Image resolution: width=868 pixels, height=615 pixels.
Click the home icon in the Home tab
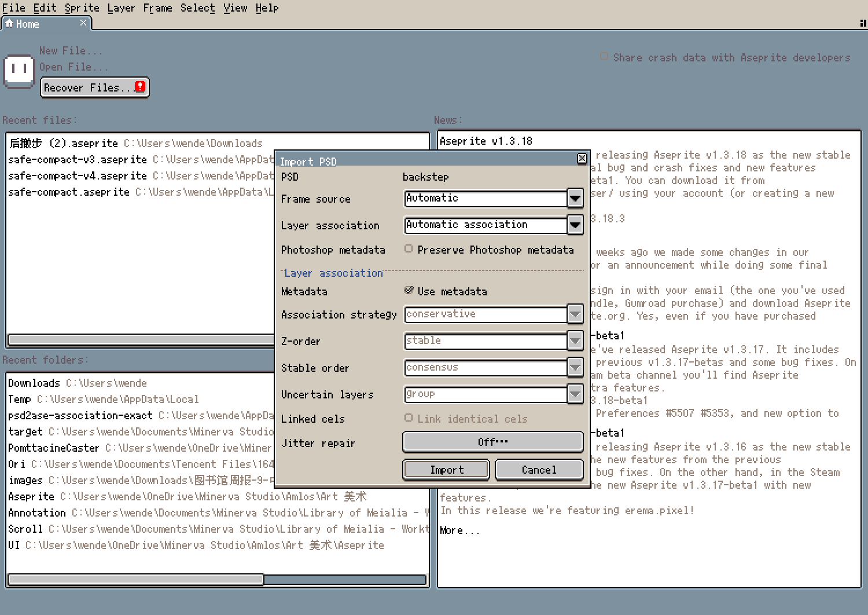pyautogui.click(x=9, y=23)
